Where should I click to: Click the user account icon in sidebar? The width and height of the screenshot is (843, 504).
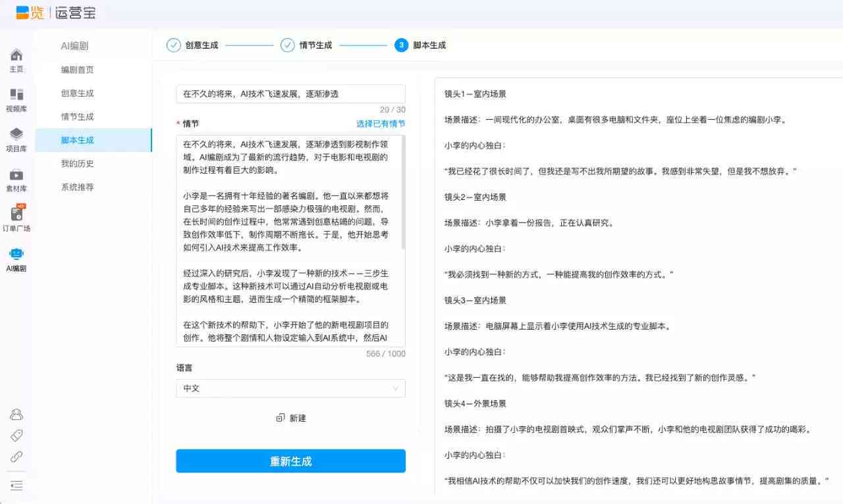(16, 415)
